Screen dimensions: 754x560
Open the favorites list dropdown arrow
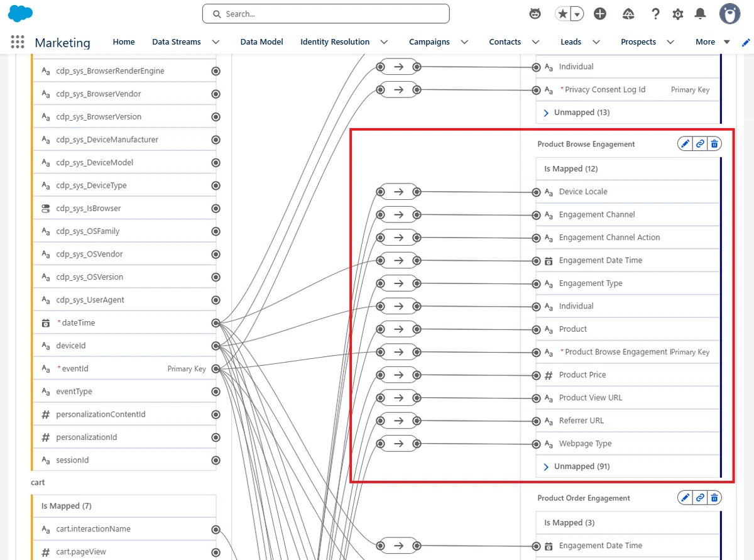tap(577, 14)
